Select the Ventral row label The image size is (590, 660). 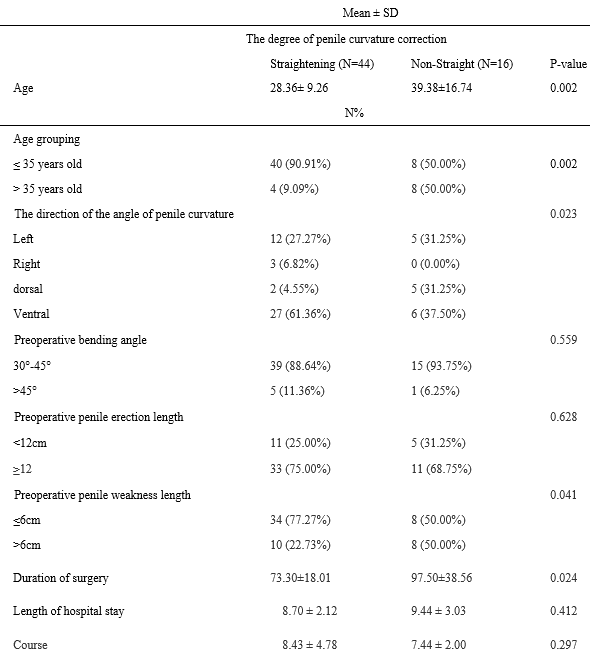(x=31, y=314)
